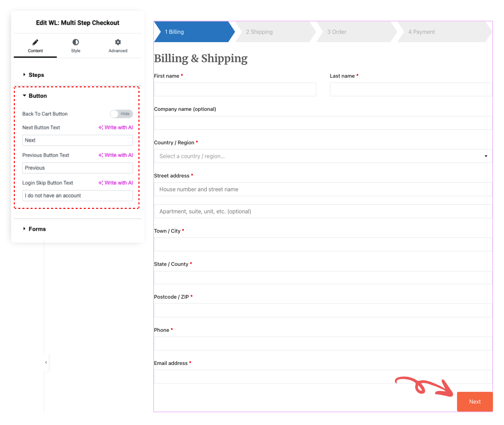Screen dimensions: 504x425
Task: Expand the Steps section
Action: (37, 75)
